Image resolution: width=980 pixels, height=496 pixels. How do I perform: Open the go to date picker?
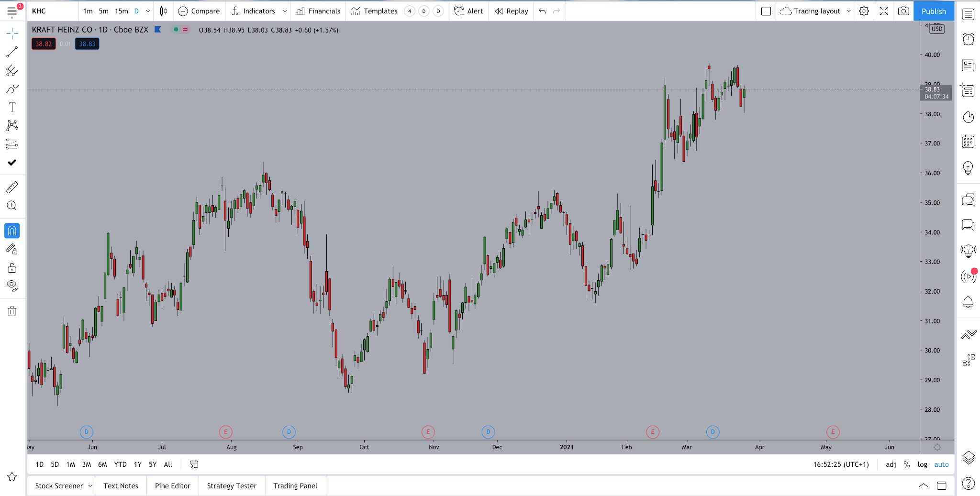tap(194, 464)
